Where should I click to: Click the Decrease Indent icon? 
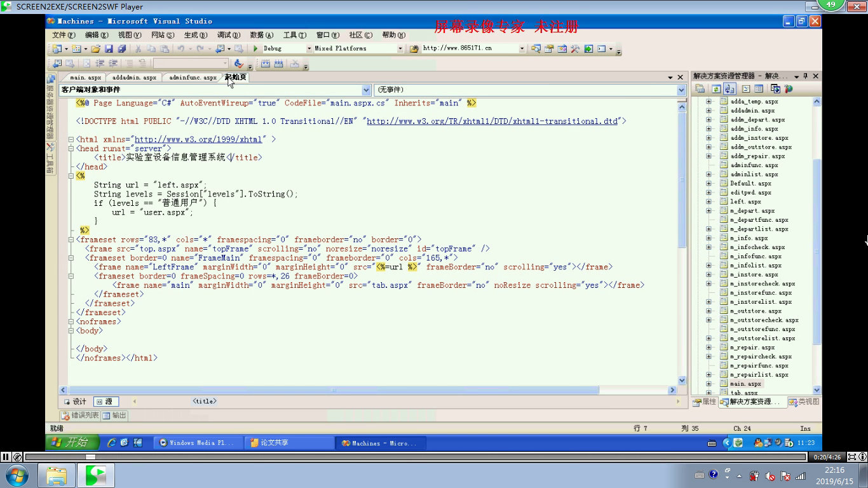click(x=100, y=64)
